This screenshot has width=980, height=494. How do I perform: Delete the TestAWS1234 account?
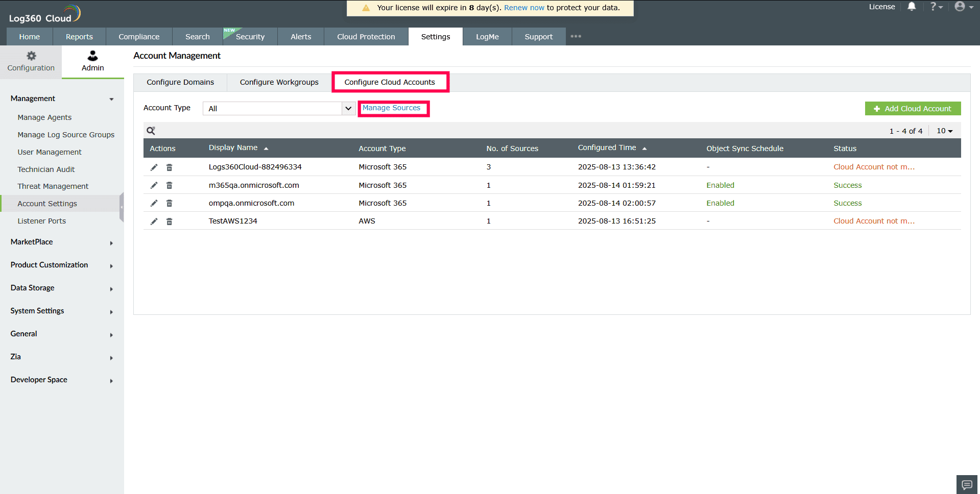click(x=169, y=221)
